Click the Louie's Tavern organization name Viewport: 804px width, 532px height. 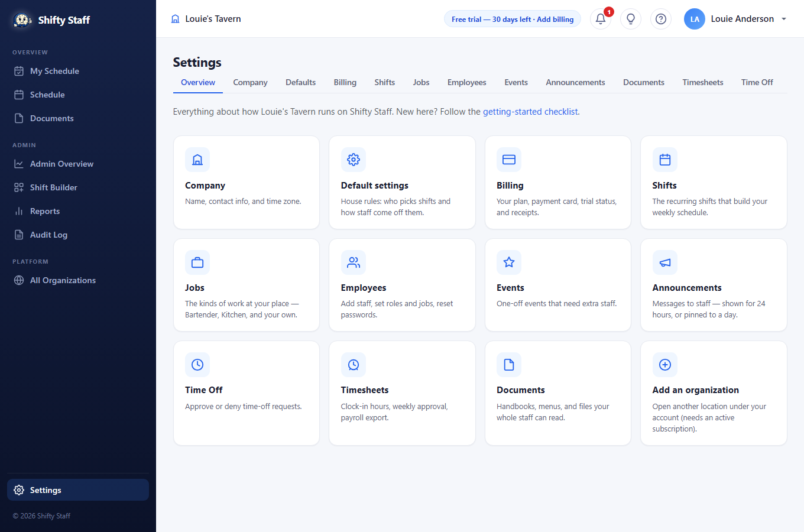point(213,19)
